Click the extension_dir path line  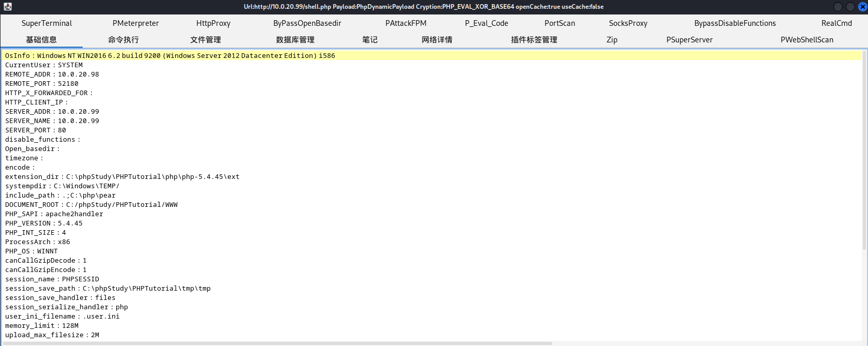click(122, 176)
